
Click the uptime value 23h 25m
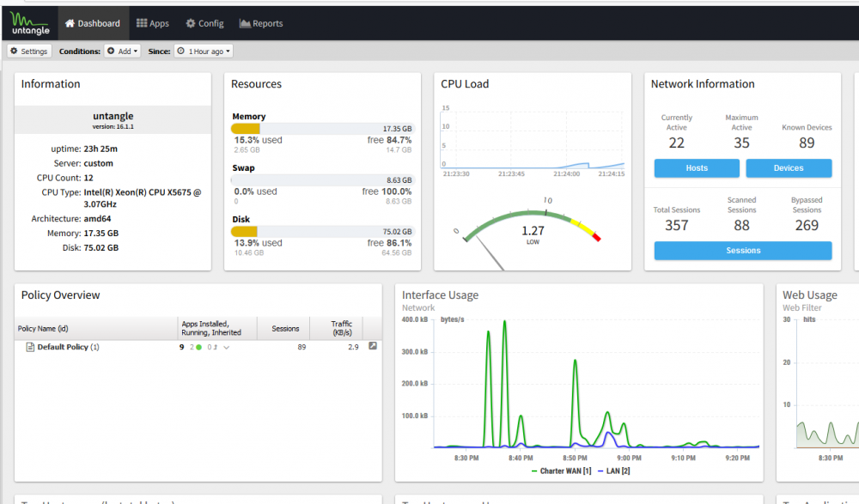[x=101, y=149]
